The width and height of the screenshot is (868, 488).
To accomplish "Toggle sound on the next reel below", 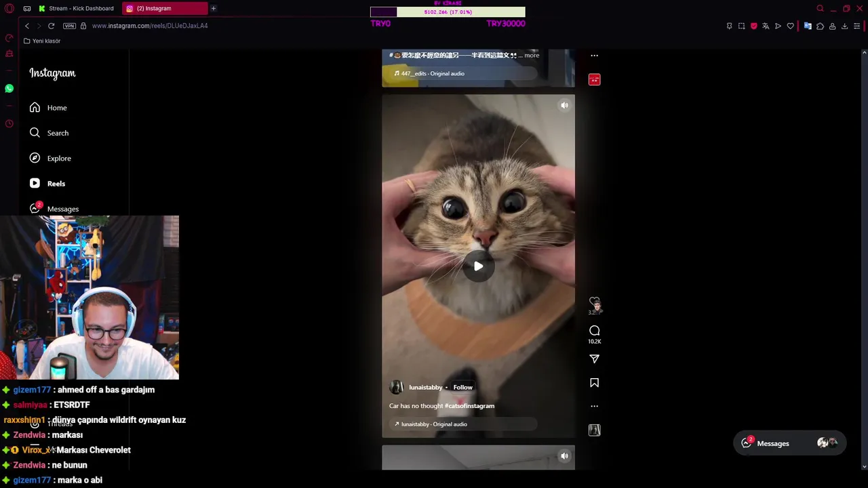I will pos(564,456).
